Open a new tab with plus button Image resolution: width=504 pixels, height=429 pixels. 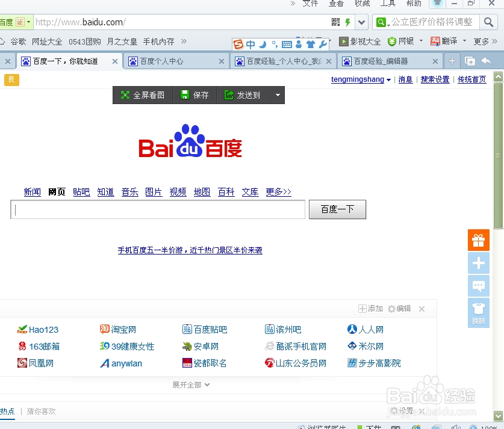pos(452,61)
